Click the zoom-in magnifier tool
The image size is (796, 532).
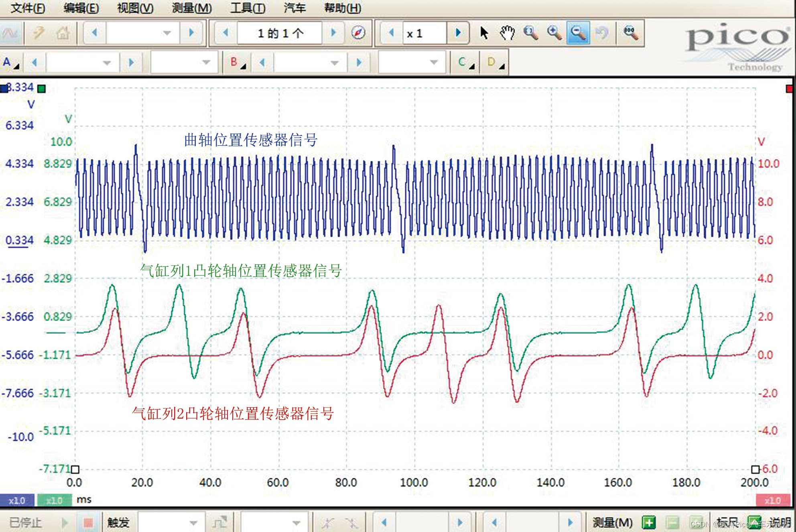click(554, 33)
